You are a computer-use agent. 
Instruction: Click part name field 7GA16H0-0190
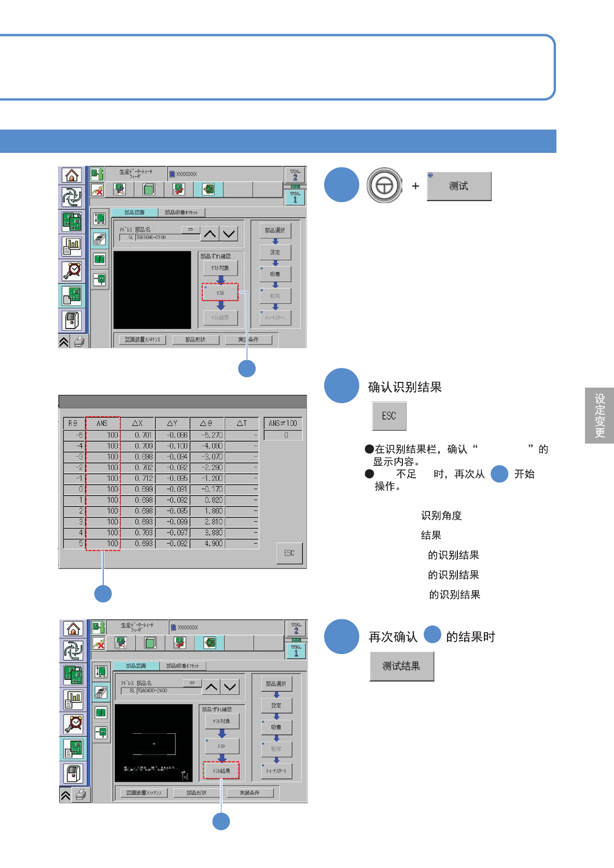(x=167, y=237)
